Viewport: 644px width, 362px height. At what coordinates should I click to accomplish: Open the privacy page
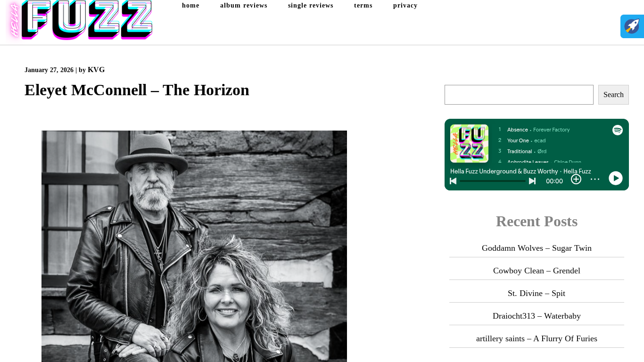405,6
